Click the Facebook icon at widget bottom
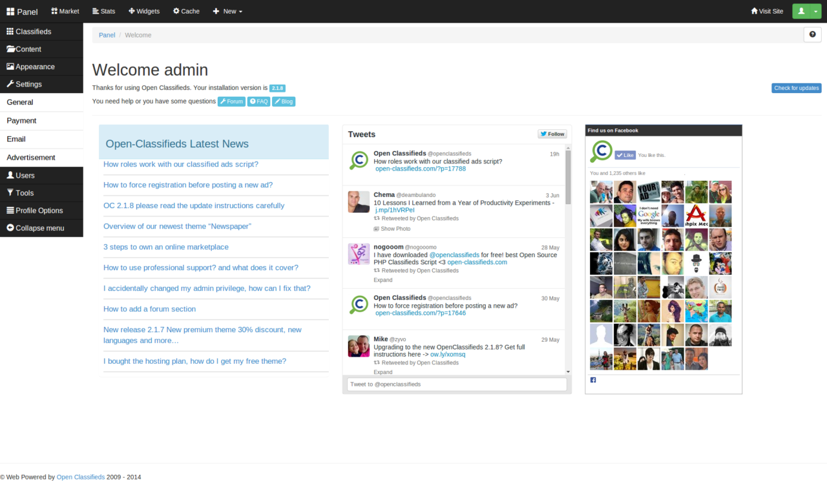This screenshot has height=504, width=827. pyautogui.click(x=593, y=380)
